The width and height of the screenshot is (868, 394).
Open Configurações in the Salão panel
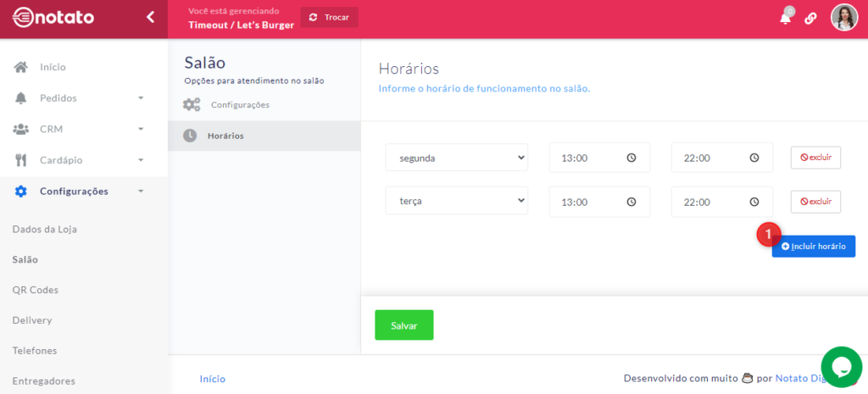click(x=239, y=105)
